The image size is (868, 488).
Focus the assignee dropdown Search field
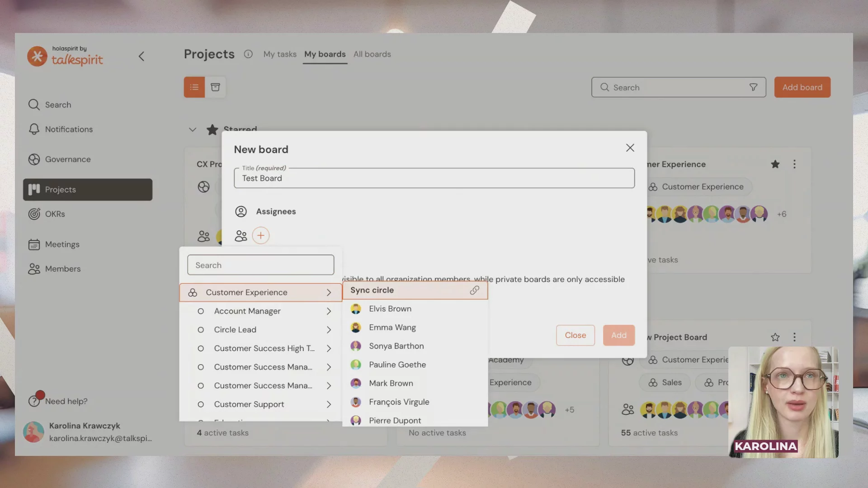261,265
